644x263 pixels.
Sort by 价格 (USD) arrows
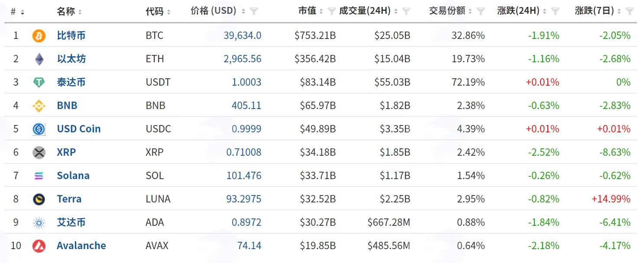[x=243, y=12]
